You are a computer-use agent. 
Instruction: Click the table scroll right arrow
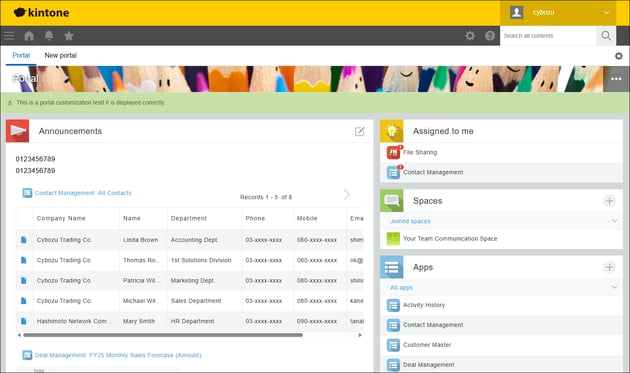tap(360, 335)
